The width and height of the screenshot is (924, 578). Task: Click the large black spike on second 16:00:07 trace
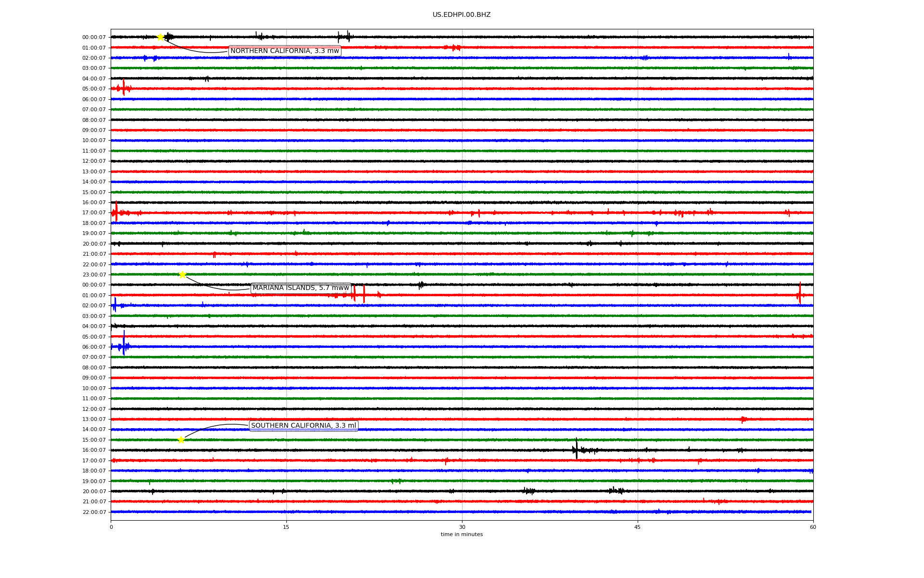577,449
